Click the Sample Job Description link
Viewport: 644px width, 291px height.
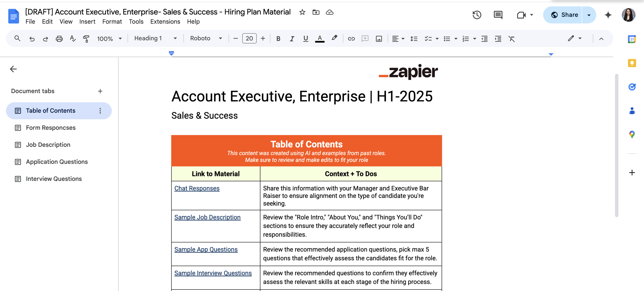(207, 217)
